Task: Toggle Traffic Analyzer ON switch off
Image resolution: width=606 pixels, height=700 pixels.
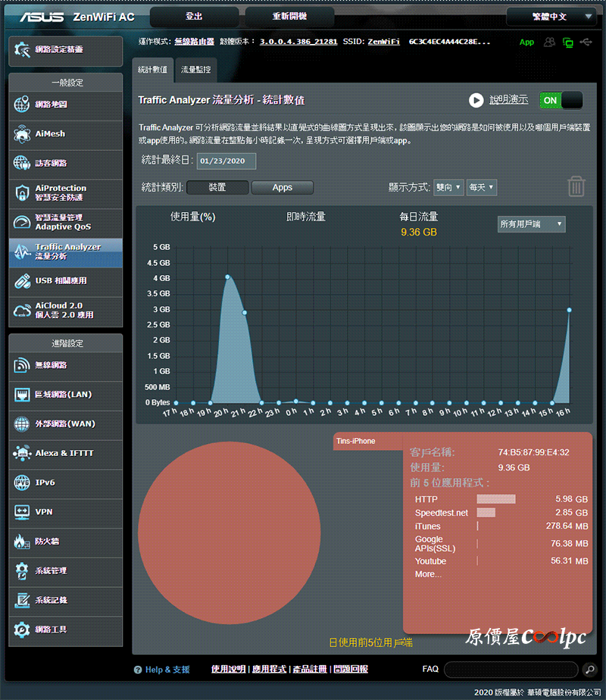Action: tap(561, 100)
